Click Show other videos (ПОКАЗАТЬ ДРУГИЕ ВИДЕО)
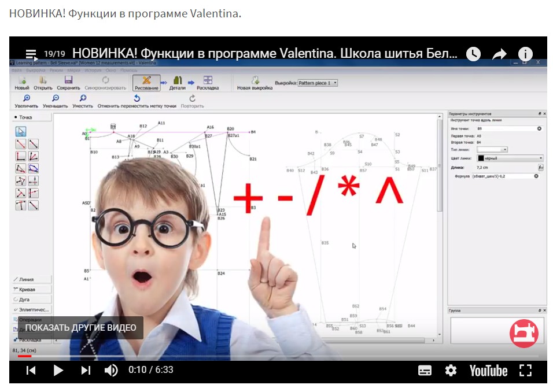 pyautogui.click(x=81, y=327)
